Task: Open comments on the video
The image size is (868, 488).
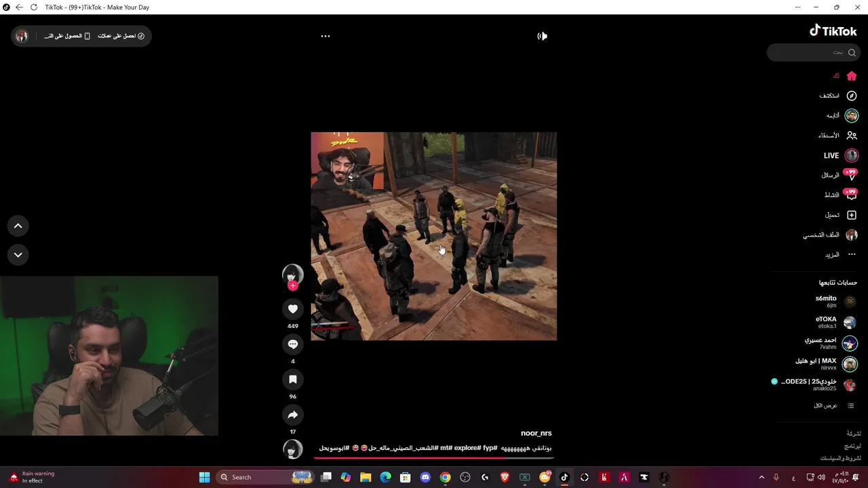Action: pos(293,344)
